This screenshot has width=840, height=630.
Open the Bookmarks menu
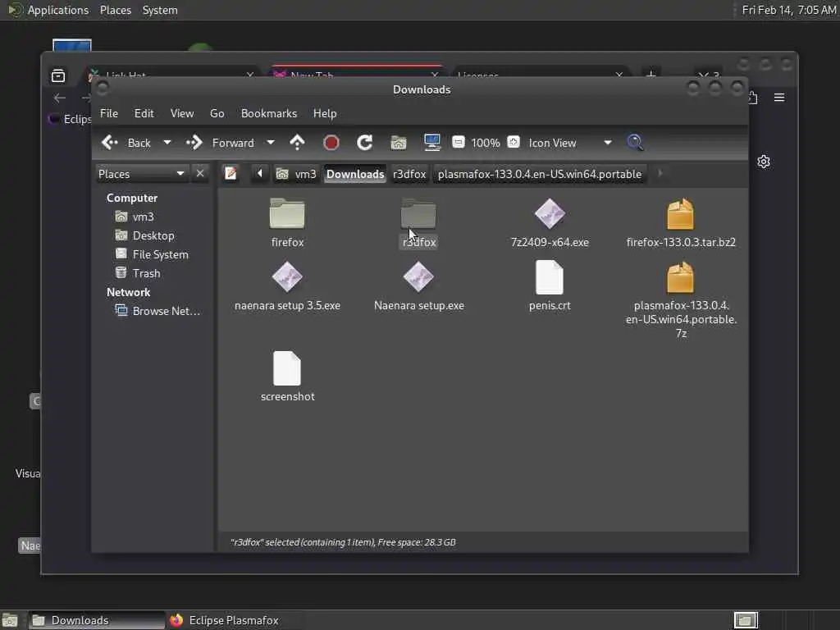269,113
